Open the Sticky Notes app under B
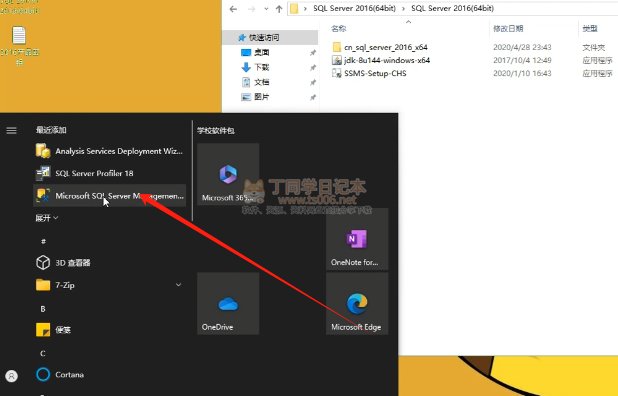This screenshot has height=396, width=618. [109, 330]
